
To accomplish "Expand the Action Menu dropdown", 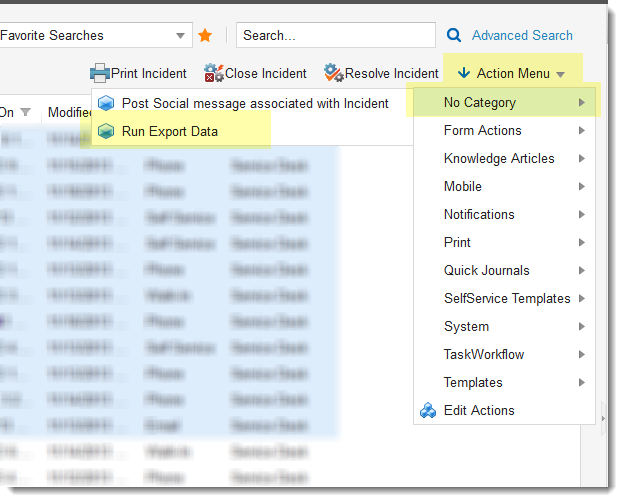I will pos(512,73).
